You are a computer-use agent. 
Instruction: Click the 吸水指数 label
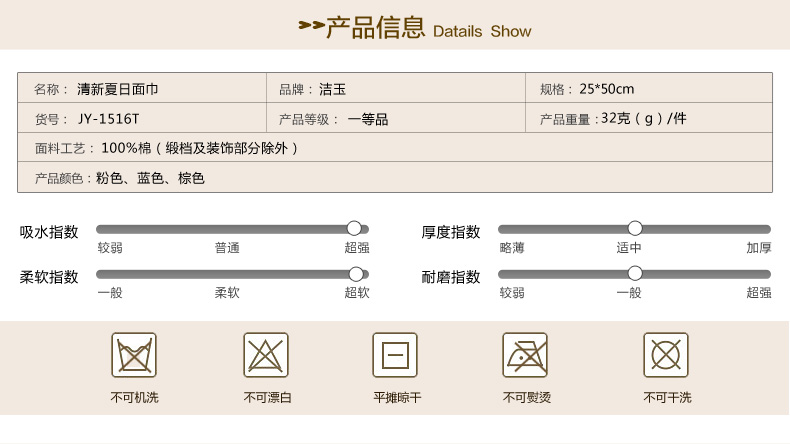[x=49, y=232]
